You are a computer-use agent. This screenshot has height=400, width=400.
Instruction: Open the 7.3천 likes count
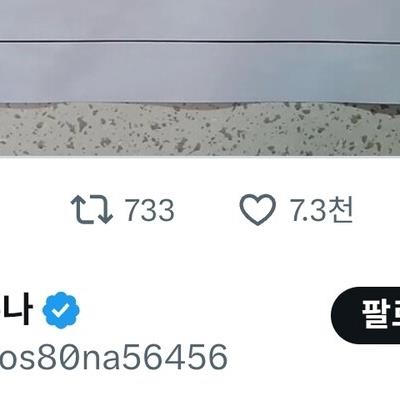(x=321, y=210)
